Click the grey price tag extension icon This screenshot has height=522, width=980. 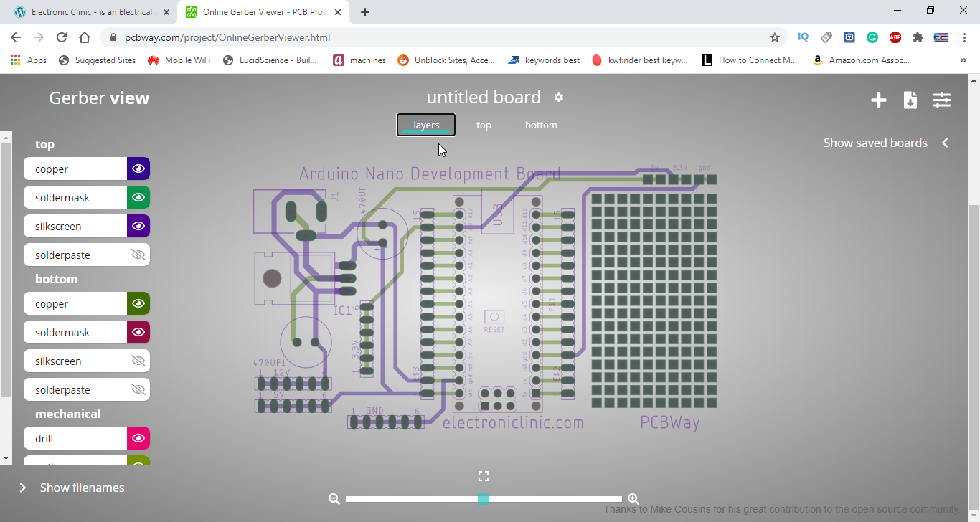click(x=826, y=37)
